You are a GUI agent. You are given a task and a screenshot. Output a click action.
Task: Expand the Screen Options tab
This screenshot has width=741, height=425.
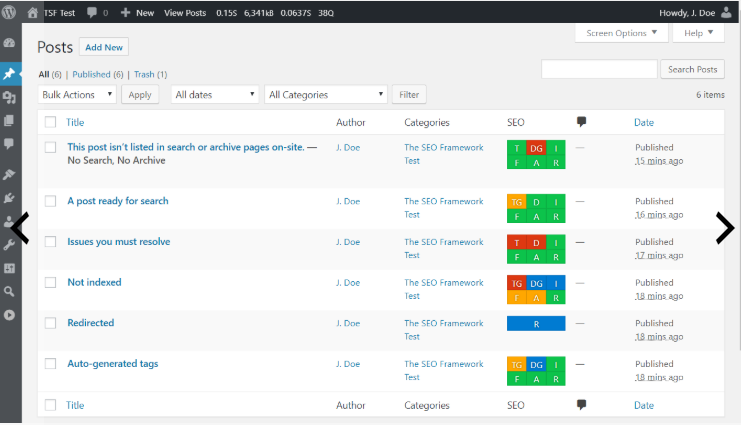[x=621, y=33]
